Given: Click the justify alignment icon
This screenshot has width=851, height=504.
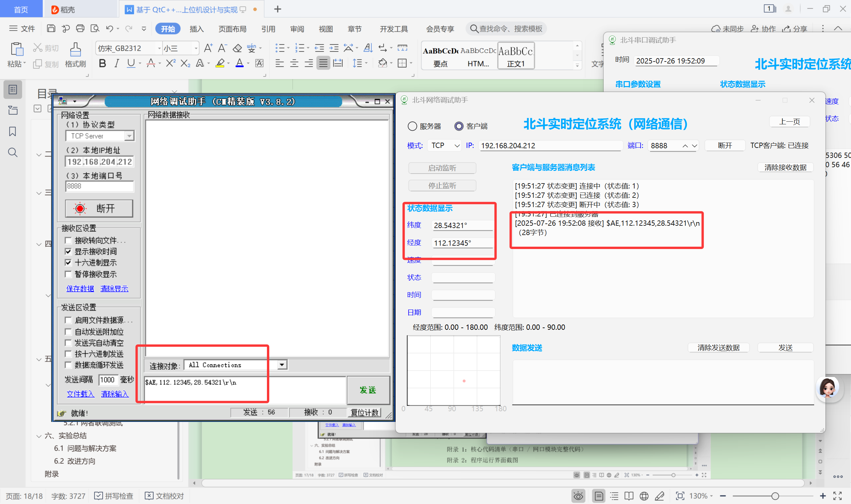Looking at the screenshot, I should click(x=323, y=63).
